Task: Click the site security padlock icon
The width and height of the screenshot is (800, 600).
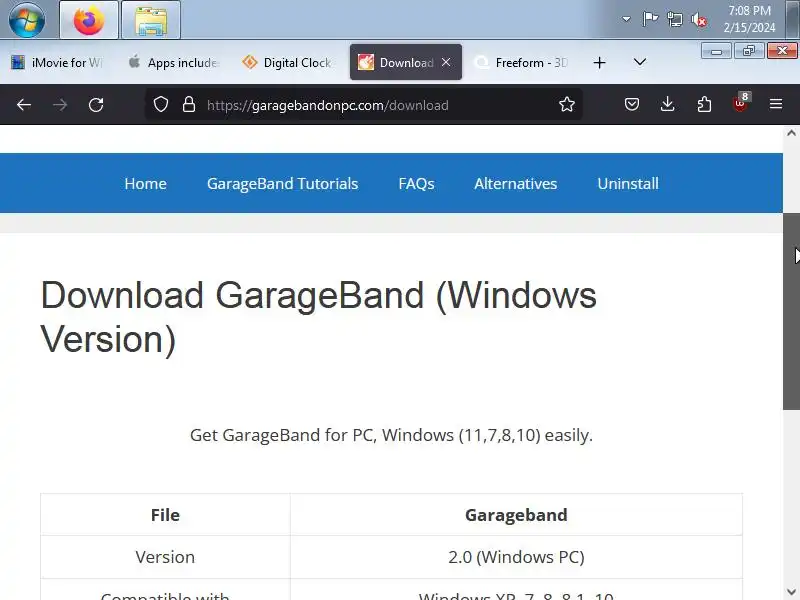Action: [x=189, y=105]
